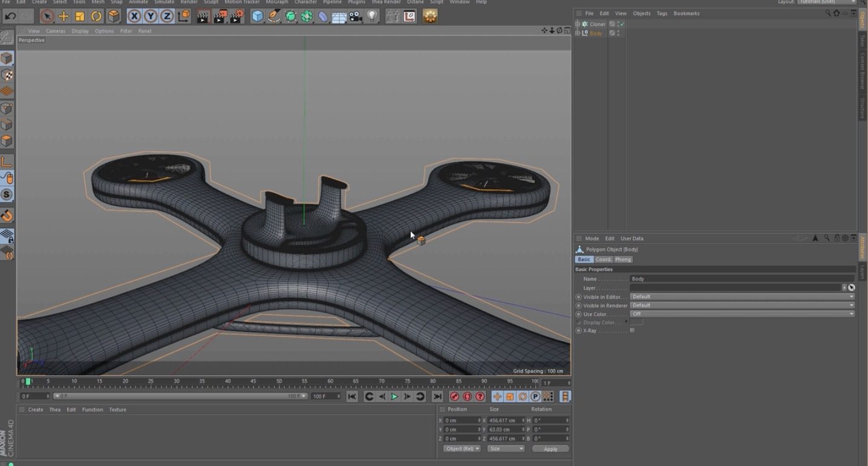Screen dimensions: 868x466
Task: Open Attribute Manager Mode menu
Action: point(592,238)
